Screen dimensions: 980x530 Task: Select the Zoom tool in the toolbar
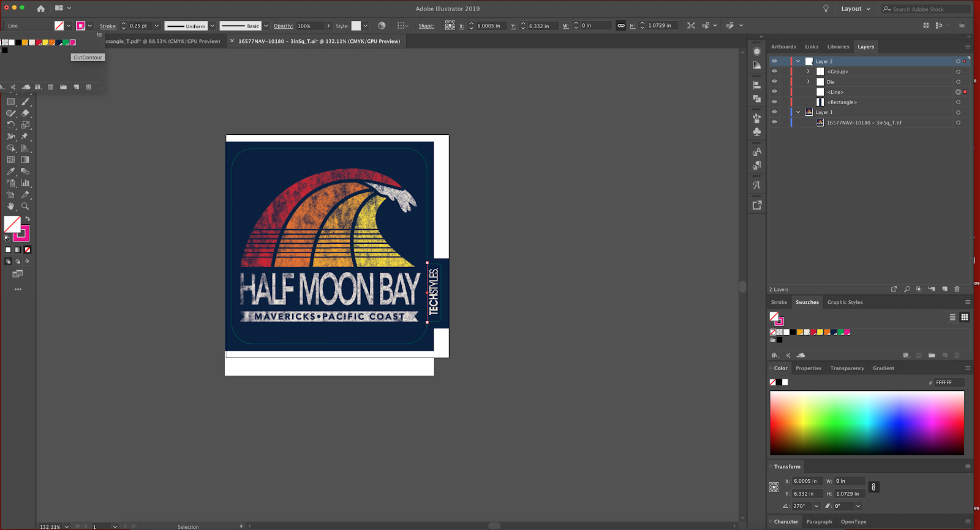click(x=25, y=206)
